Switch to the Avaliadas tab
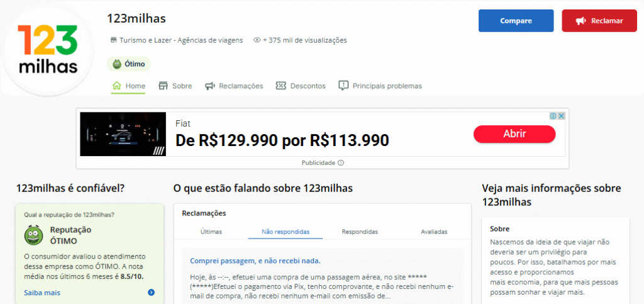Image resolution: width=644 pixels, height=304 pixels. [x=434, y=232]
